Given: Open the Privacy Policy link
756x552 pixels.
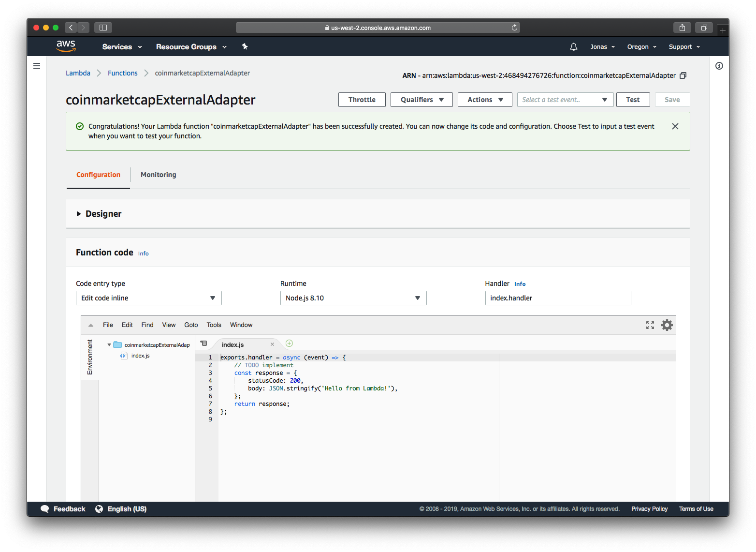Looking at the screenshot, I should coord(649,509).
